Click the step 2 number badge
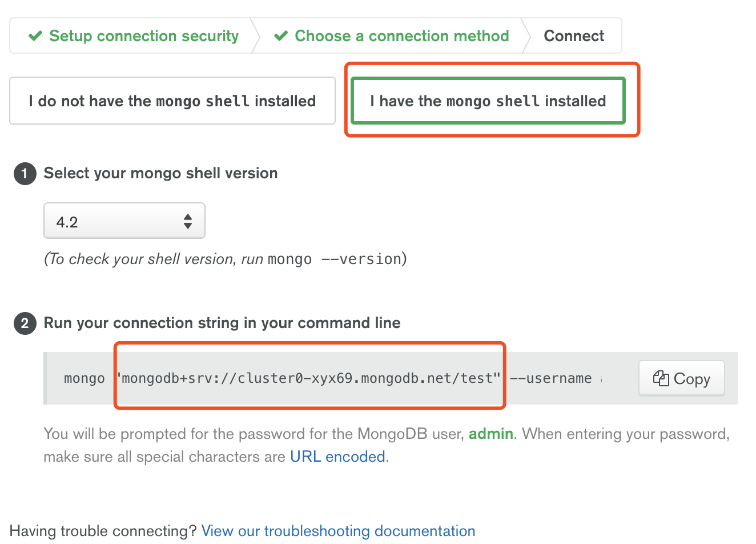The width and height of the screenshot is (756, 544). tap(25, 323)
